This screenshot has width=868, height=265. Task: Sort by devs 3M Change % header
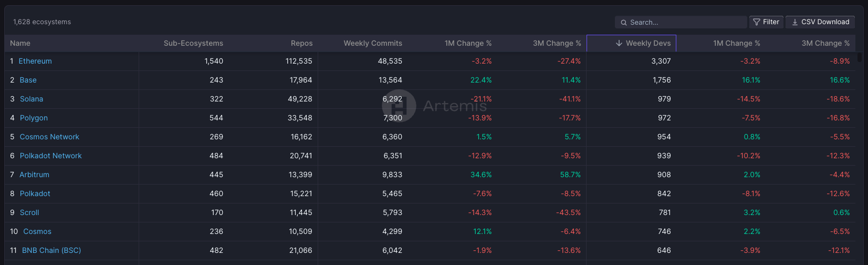click(825, 43)
